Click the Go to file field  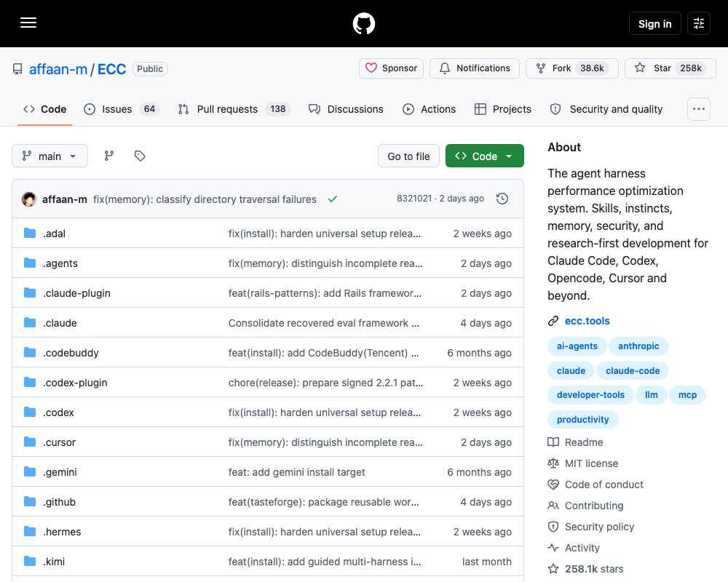coord(408,156)
